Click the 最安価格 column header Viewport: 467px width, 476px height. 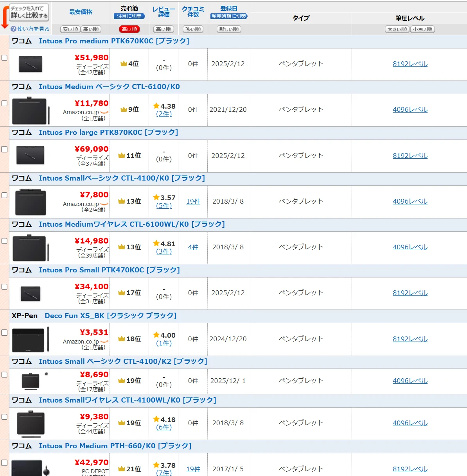pos(81,12)
